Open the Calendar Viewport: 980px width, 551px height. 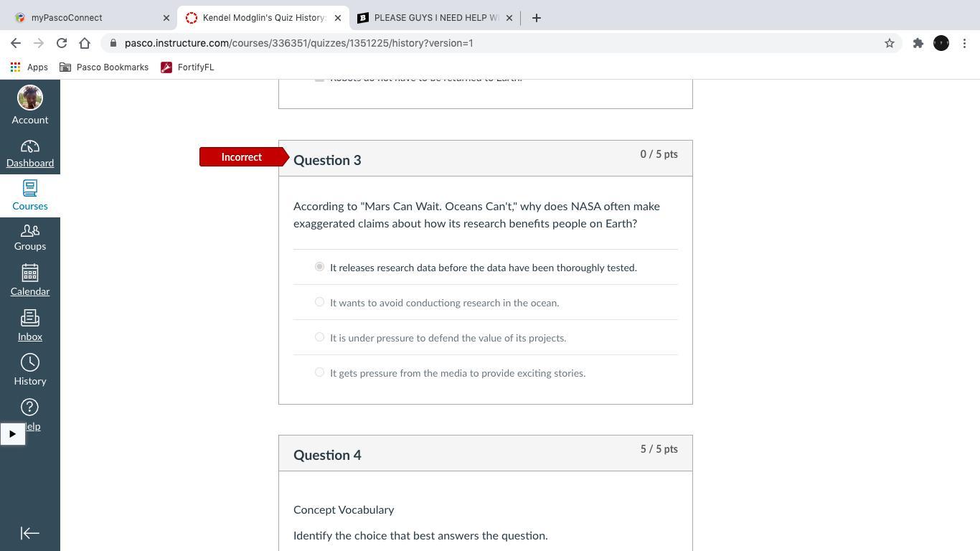click(x=30, y=280)
